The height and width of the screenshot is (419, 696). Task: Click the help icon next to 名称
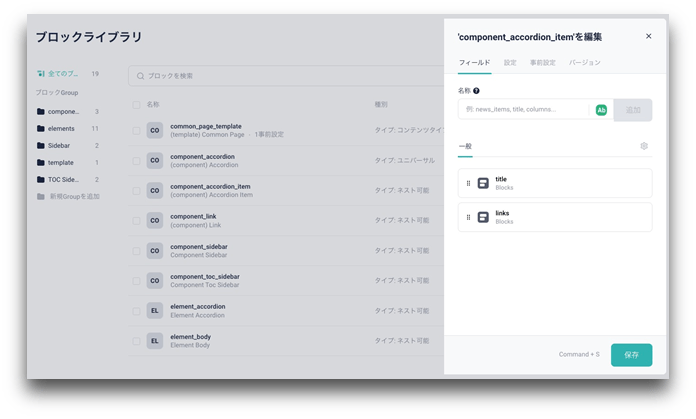coord(476,91)
